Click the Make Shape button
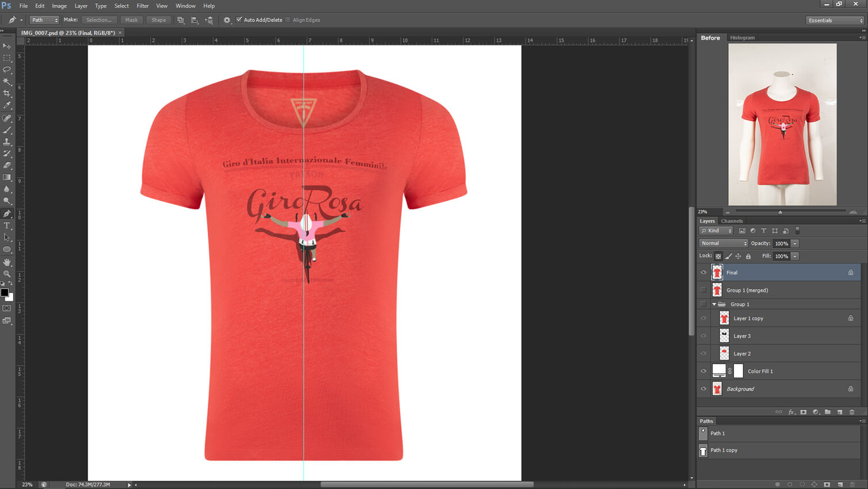Viewport: 868px width, 489px height. [x=159, y=20]
